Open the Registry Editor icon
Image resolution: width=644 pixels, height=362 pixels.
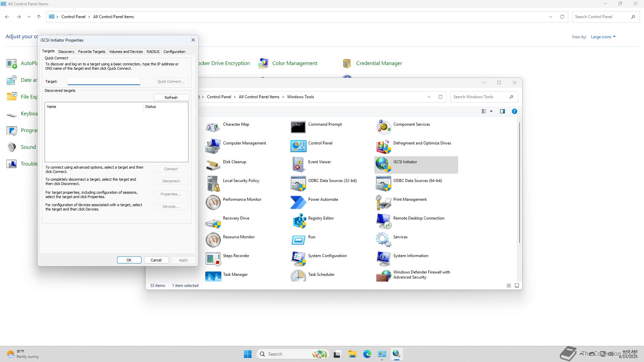(x=299, y=221)
